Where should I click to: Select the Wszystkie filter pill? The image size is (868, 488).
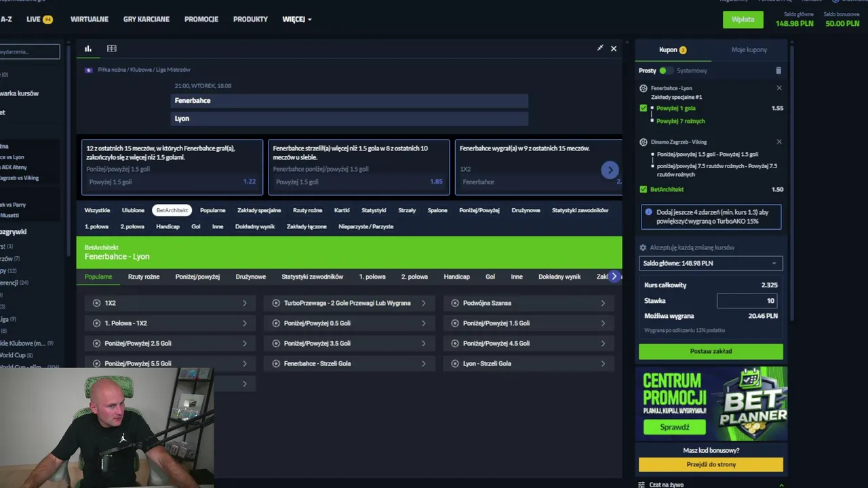(x=97, y=210)
